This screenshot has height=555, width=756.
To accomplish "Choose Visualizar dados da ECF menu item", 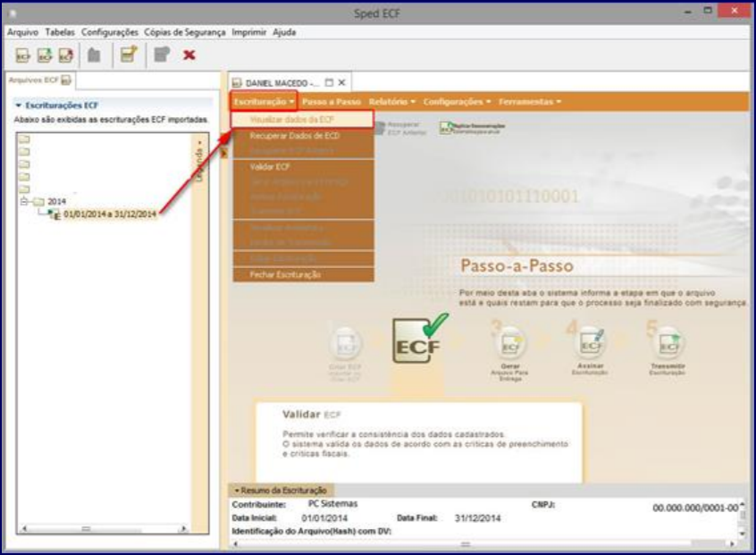I will pos(302,120).
